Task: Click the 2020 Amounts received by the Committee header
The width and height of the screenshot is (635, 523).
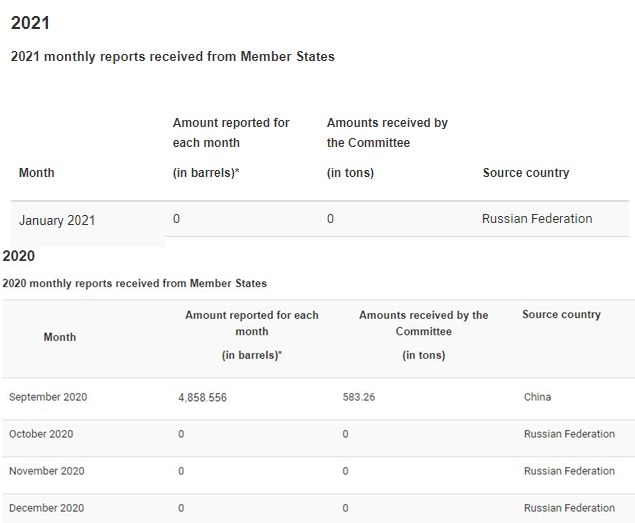Action: (424, 335)
